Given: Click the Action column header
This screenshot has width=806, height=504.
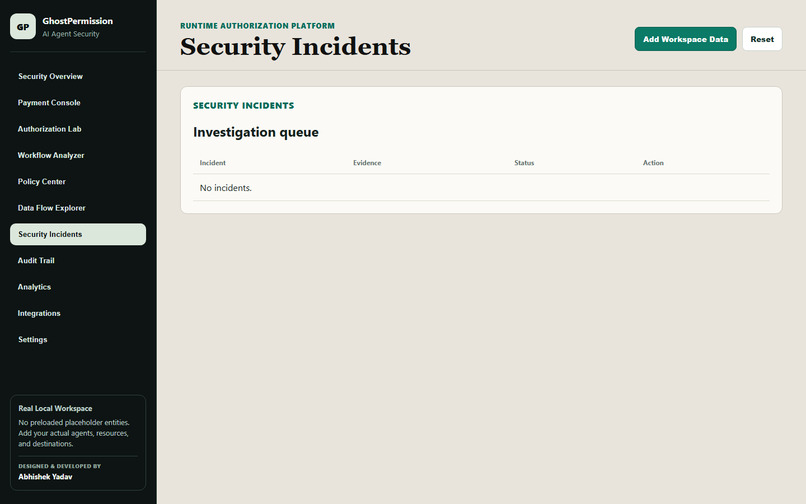Looking at the screenshot, I should pyautogui.click(x=653, y=163).
